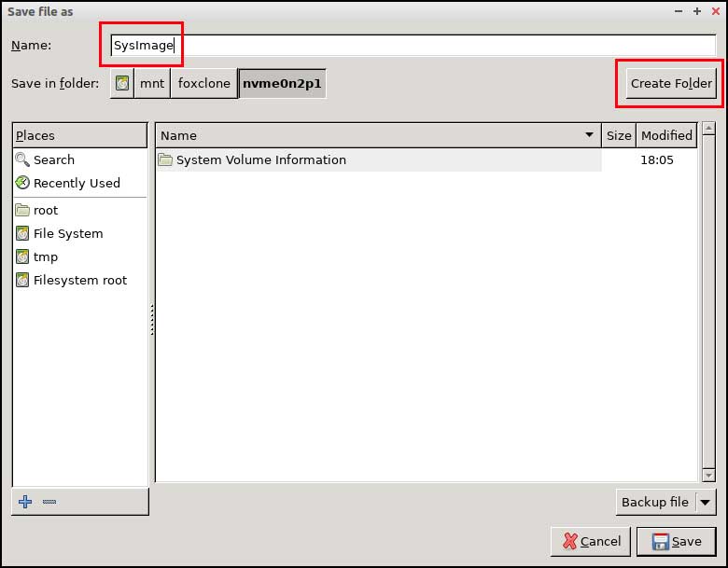The height and width of the screenshot is (568, 728).
Task: Go to the mnt path segment
Action: 152,84
